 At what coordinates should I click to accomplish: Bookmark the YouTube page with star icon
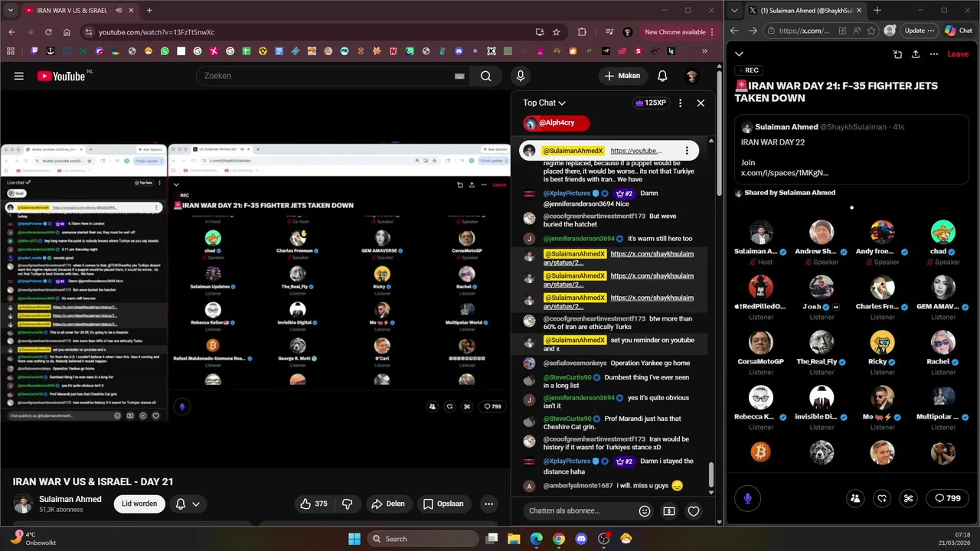click(x=557, y=32)
